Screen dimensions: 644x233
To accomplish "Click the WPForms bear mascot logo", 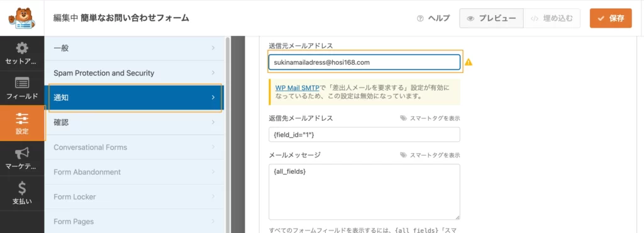I will click(x=22, y=18).
